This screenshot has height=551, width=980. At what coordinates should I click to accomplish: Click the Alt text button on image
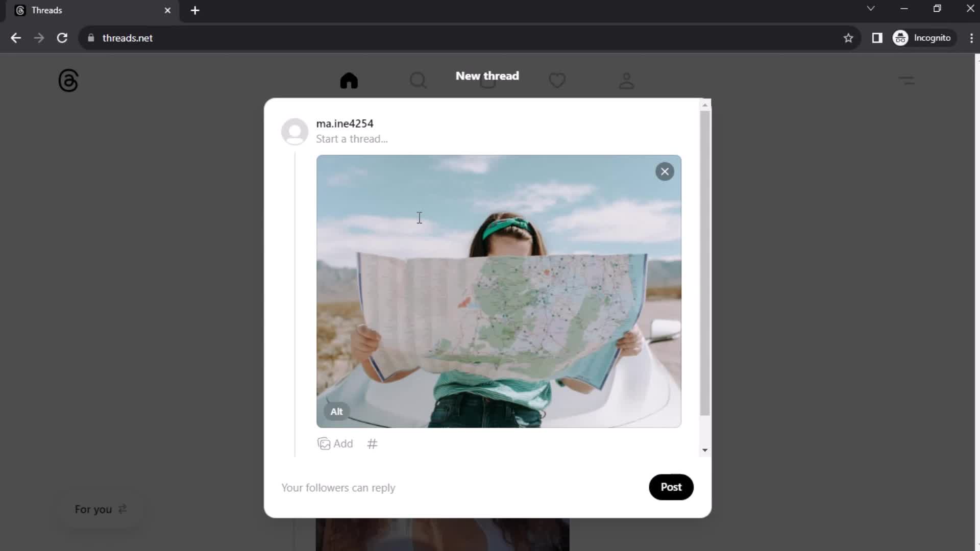point(336,411)
